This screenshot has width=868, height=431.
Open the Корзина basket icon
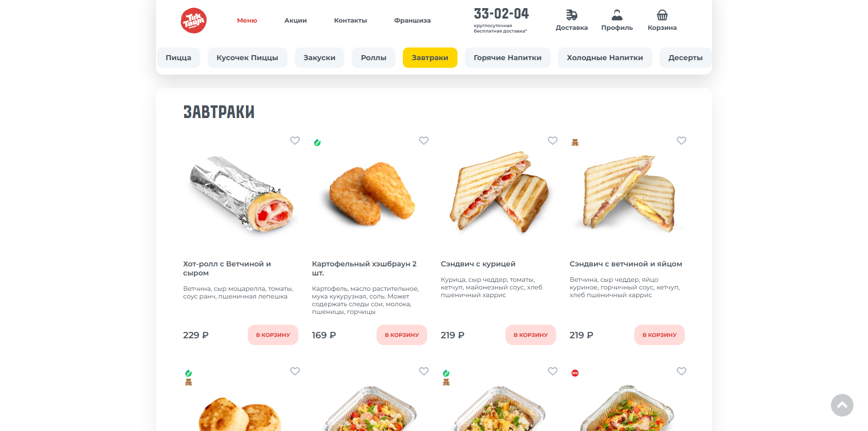[x=662, y=15]
